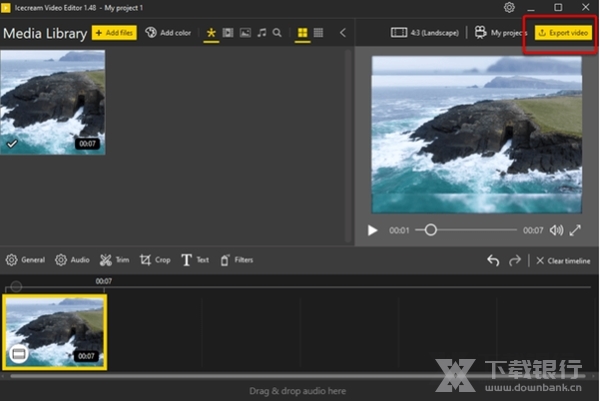The width and height of the screenshot is (600, 401).
Task: Collapse the Media Library panel
Action: [x=342, y=33]
